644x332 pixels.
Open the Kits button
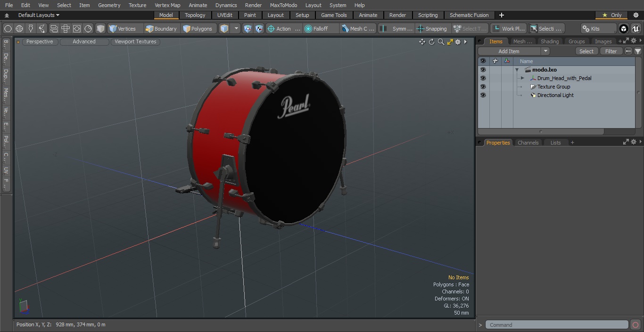coord(598,29)
